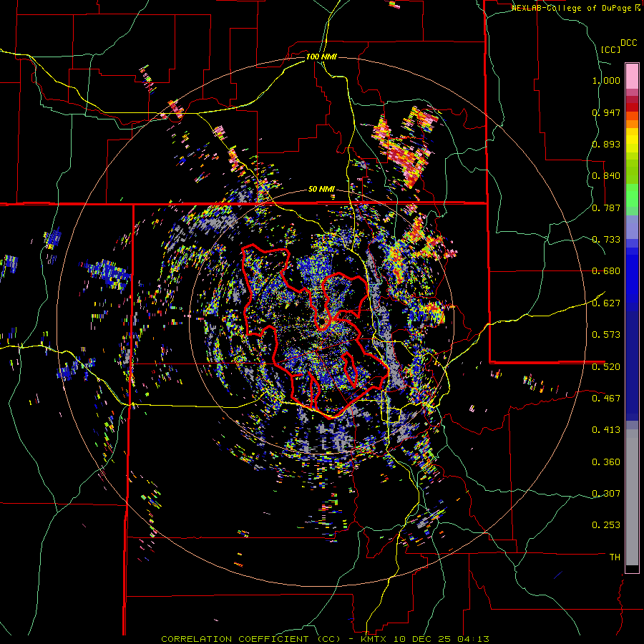Click the DCC label above the color scale

click(628, 43)
